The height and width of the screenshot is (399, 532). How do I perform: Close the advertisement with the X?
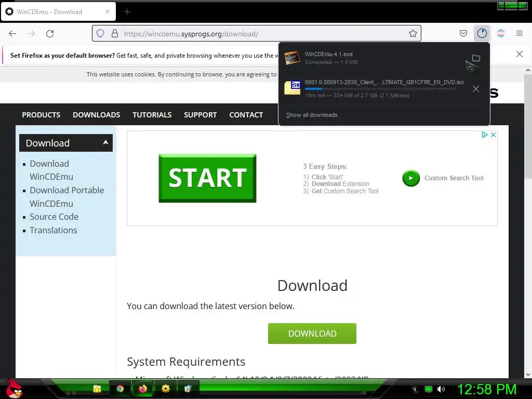coord(494,135)
